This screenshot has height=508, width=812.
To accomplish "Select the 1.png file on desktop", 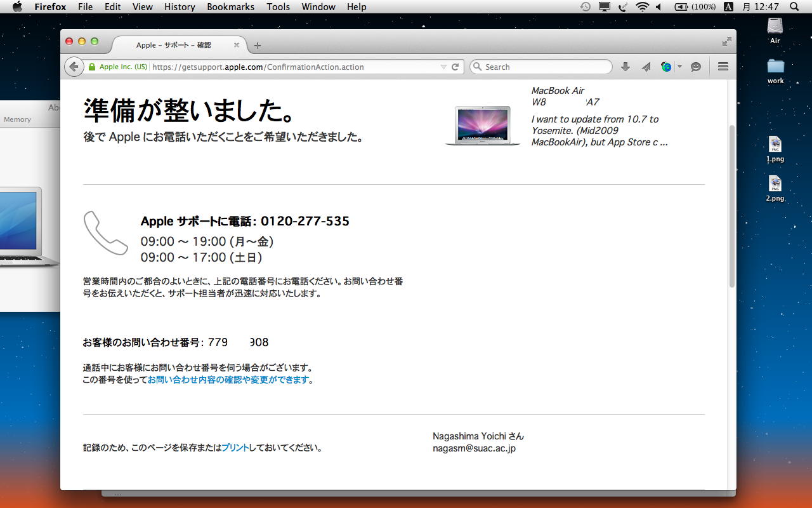I will tap(775, 149).
